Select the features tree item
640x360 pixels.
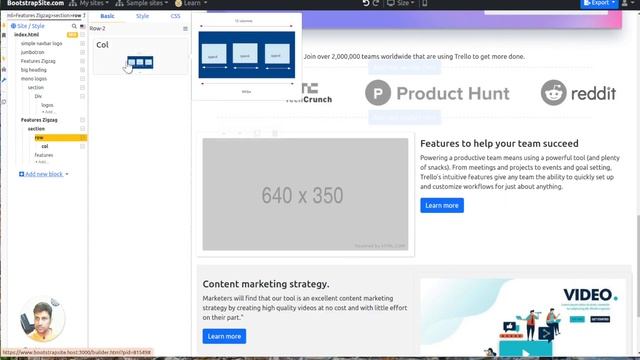[x=44, y=155]
